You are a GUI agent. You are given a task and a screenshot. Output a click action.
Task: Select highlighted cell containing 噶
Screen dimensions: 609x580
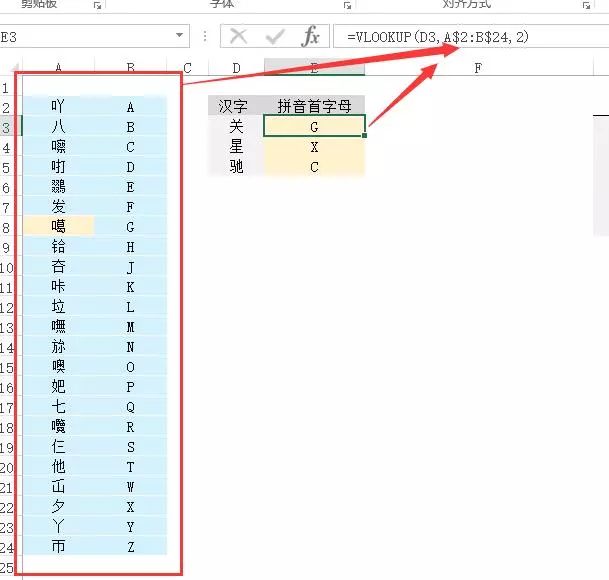coord(58,226)
